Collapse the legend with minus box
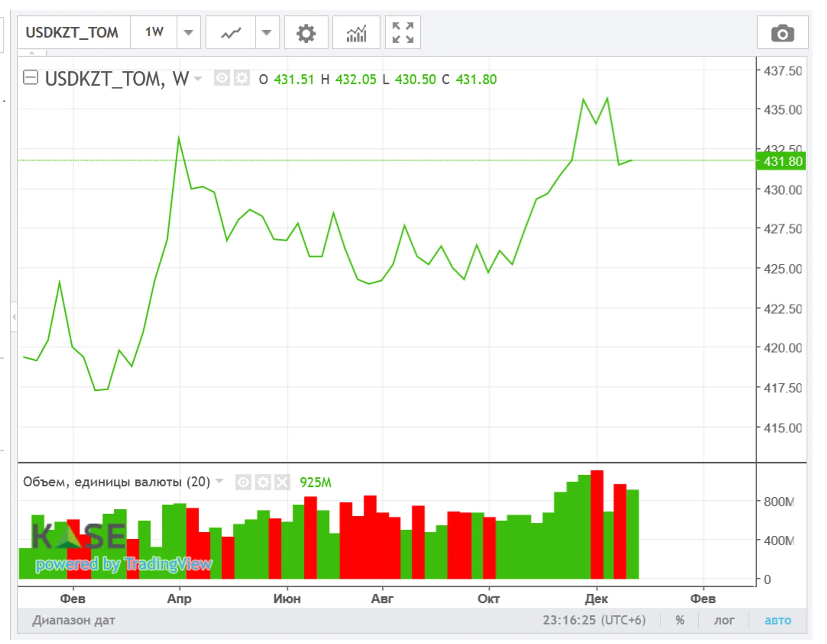The width and height of the screenshot is (827, 644). pyautogui.click(x=31, y=77)
